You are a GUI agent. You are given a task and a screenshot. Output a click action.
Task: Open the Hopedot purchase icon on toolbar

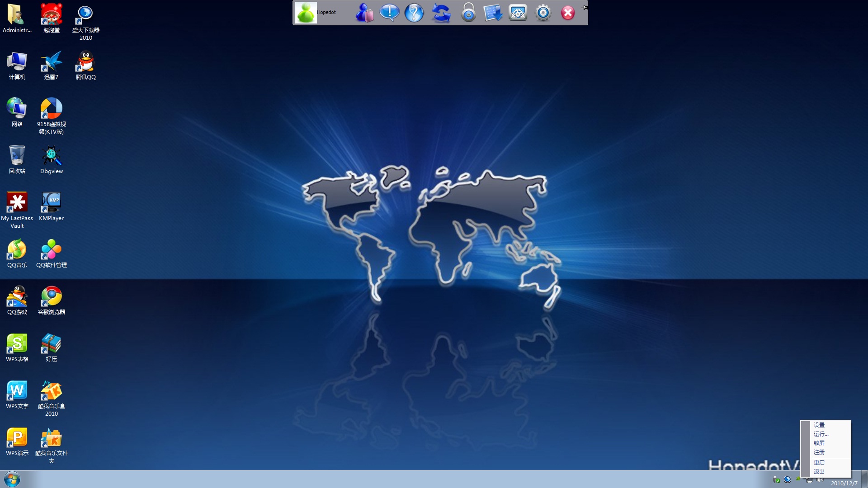tap(364, 13)
